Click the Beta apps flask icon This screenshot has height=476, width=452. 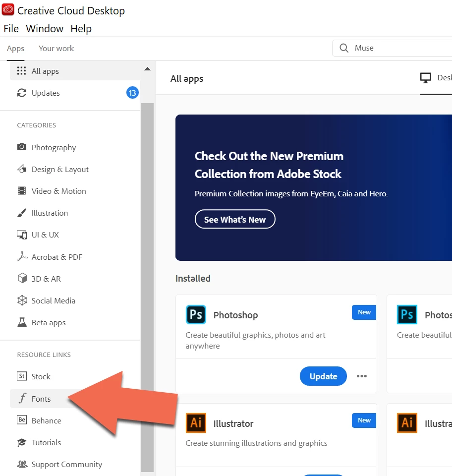pyautogui.click(x=21, y=322)
